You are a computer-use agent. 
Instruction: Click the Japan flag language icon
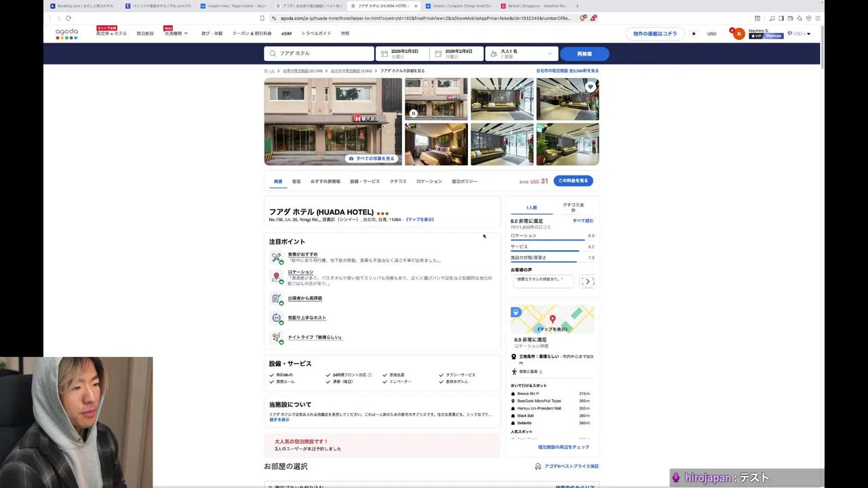point(694,33)
